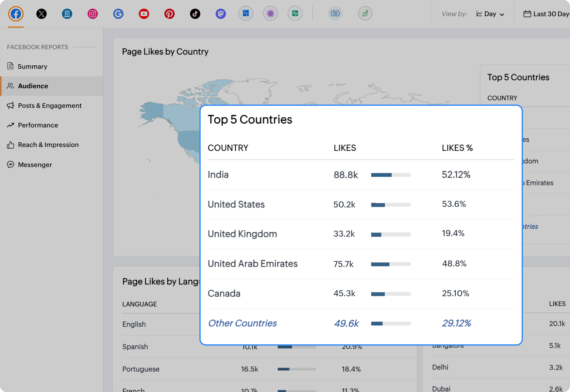Open the Day view dropdown
570x392 pixels.
coord(490,14)
